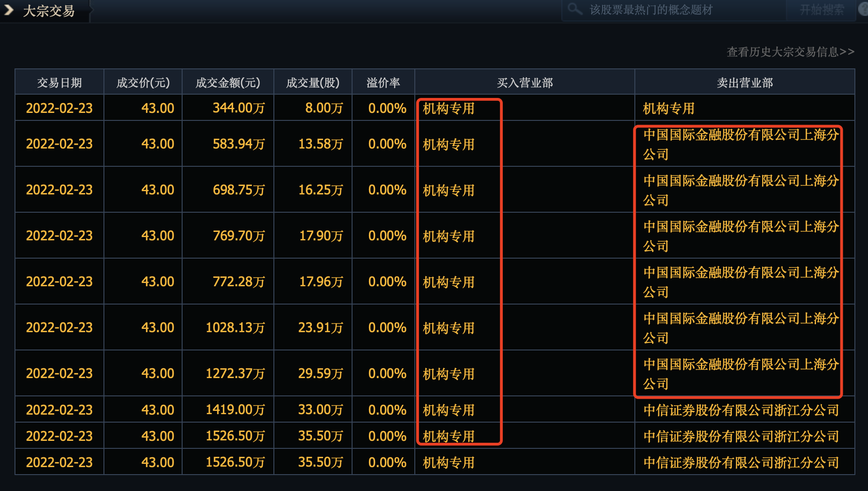
Task: Select the 卖出营业部 column header
Action: pyautogui.click(x=744, y=83)
